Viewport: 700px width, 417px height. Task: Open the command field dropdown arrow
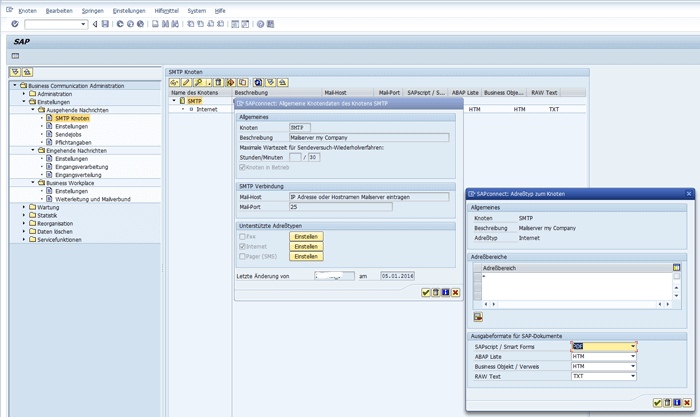[83, 24]
